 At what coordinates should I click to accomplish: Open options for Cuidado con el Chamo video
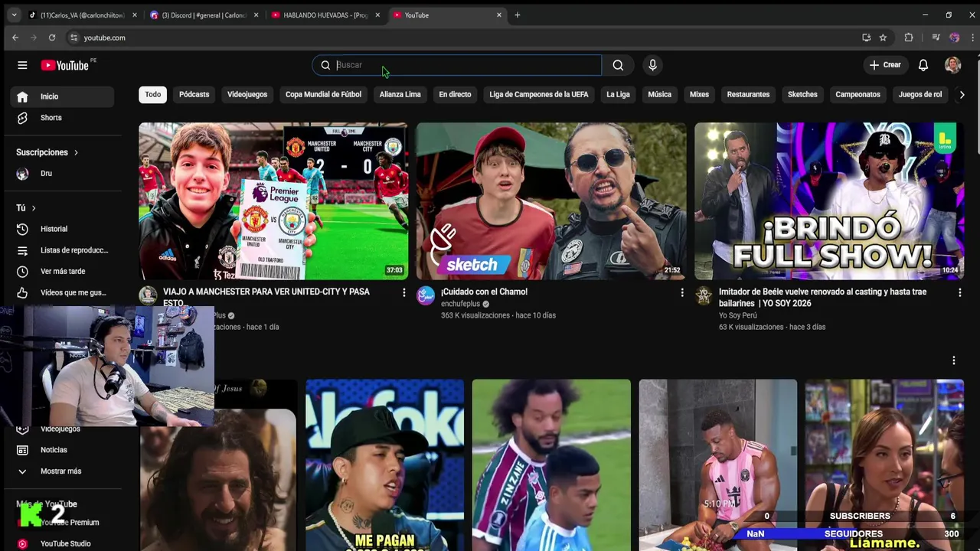[682, 292]
